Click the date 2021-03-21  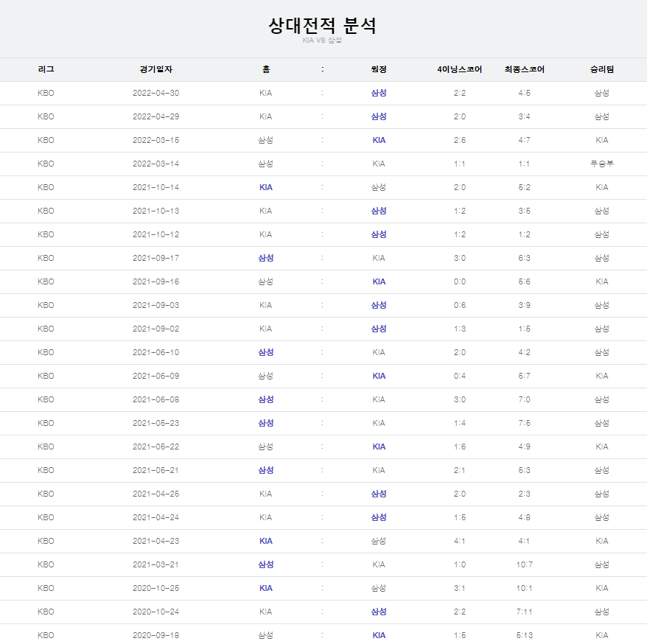(x=156, y=564)
